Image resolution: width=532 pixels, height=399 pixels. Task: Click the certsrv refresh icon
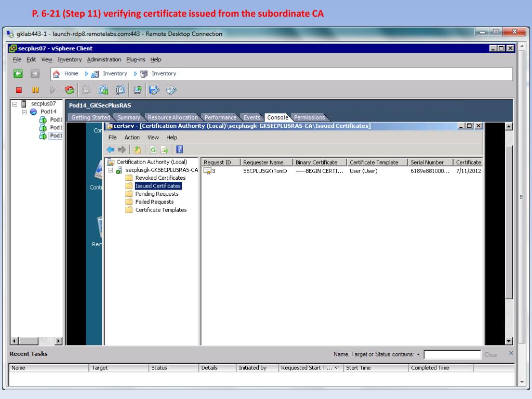pyautogui.click(x=153, y=149)
